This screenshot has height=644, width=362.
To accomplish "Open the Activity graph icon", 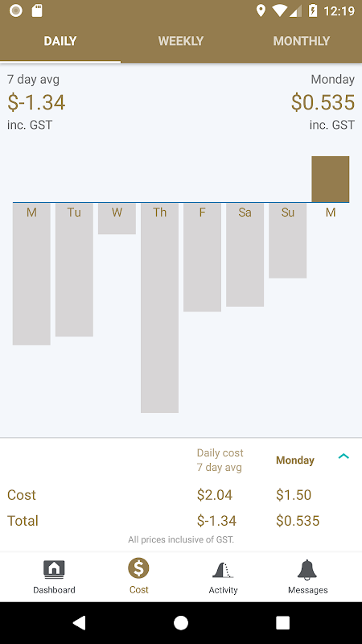I will pos(223,570).
